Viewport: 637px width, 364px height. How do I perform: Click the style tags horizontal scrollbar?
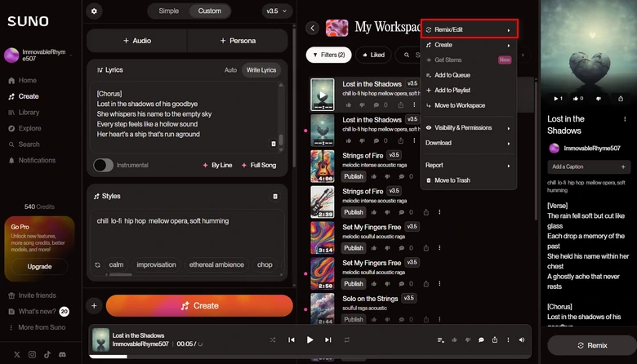(x=120, y=275)
